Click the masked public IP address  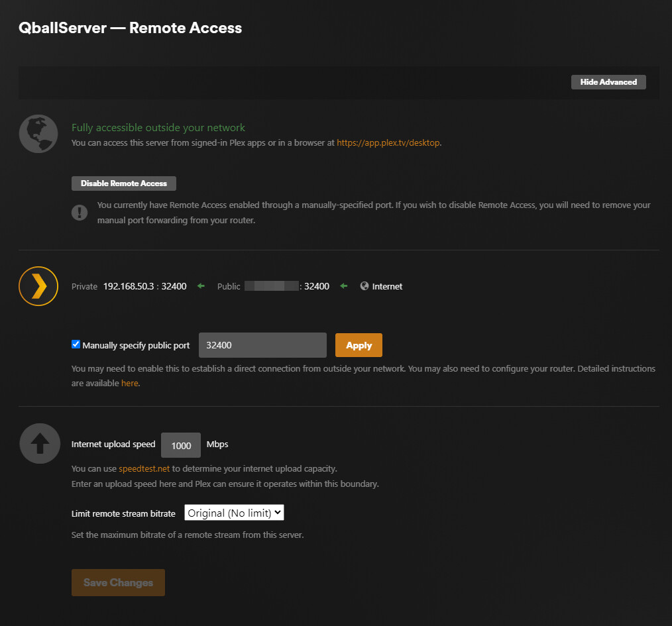[x=272, y=286]
